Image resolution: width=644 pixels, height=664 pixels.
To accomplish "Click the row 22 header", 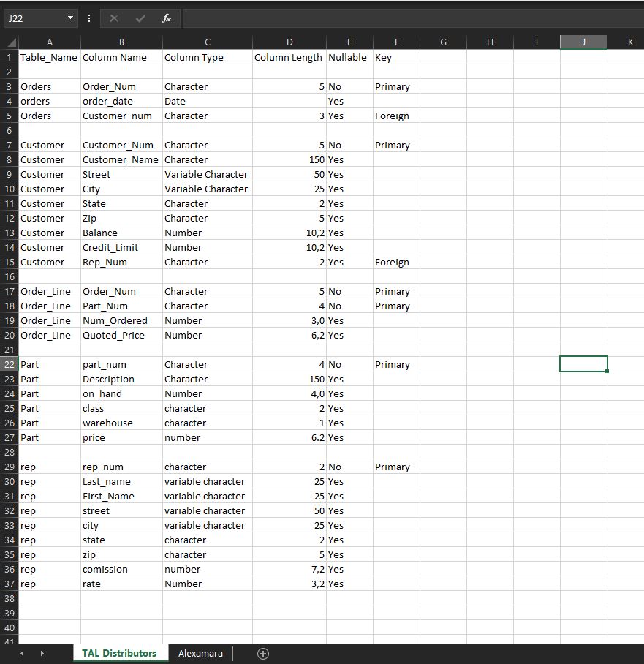I will 9,364.
